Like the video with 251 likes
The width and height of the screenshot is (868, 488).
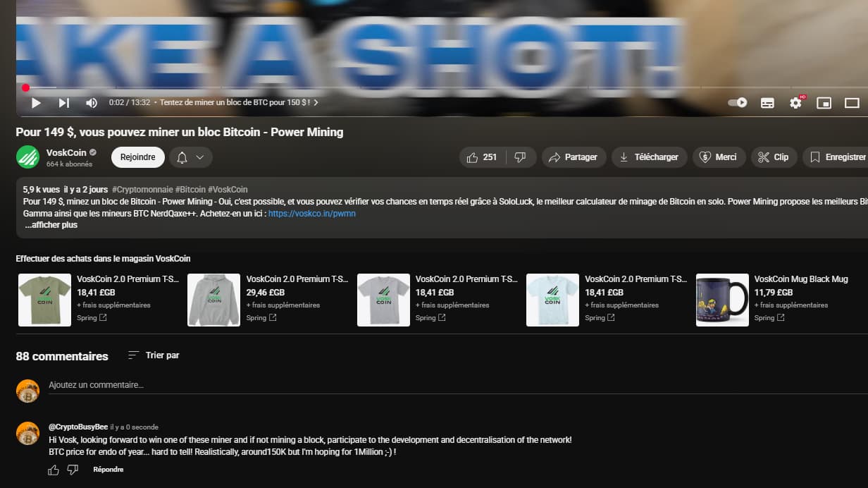point(483,157)
